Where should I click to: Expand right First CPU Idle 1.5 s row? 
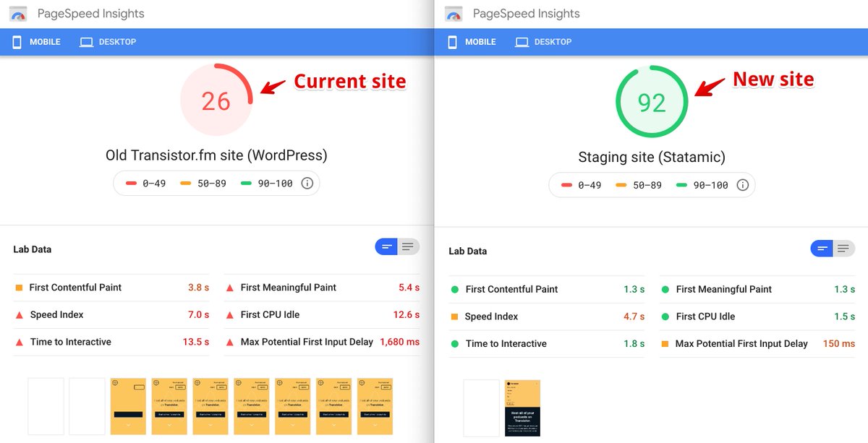[757, 317]
